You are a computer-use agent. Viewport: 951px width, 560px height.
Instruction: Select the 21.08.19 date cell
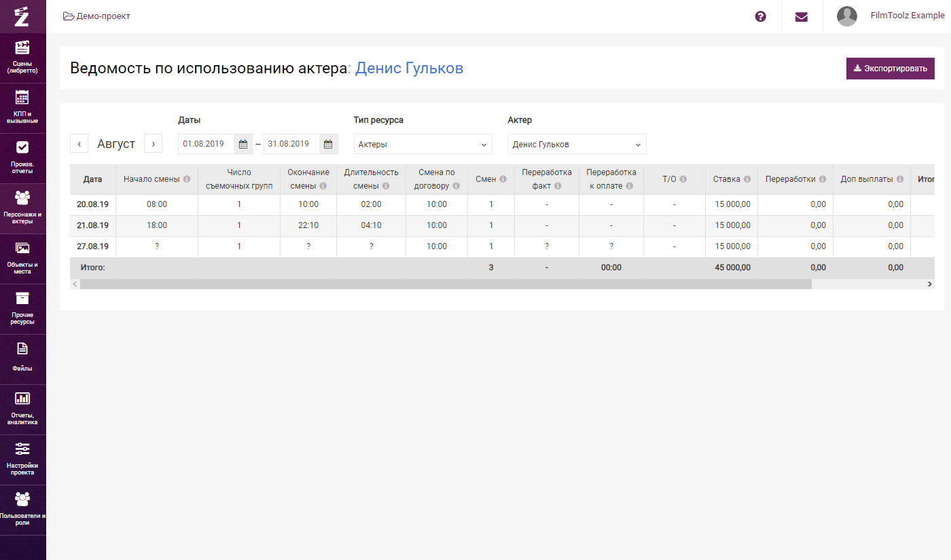tap(93, 225)
